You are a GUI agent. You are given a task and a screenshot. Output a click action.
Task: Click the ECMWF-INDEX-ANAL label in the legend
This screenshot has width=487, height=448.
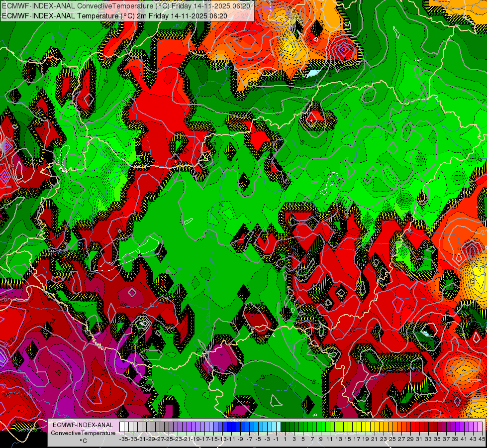point(83,425)
